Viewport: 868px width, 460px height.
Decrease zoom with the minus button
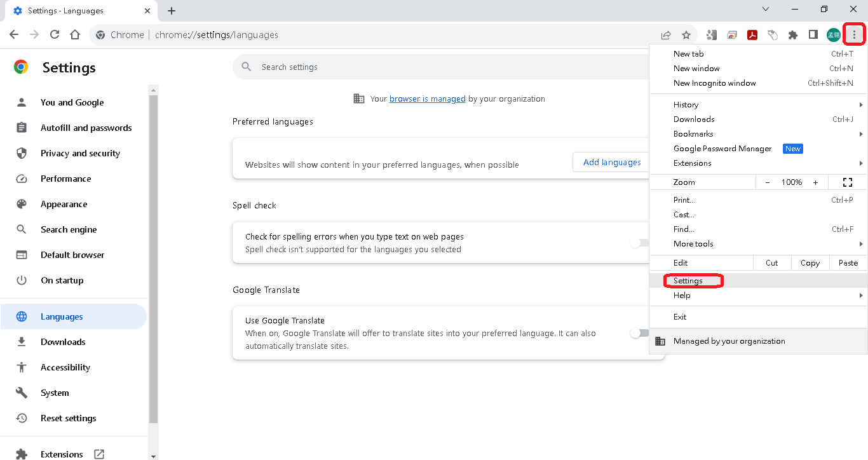coord(768,182)
